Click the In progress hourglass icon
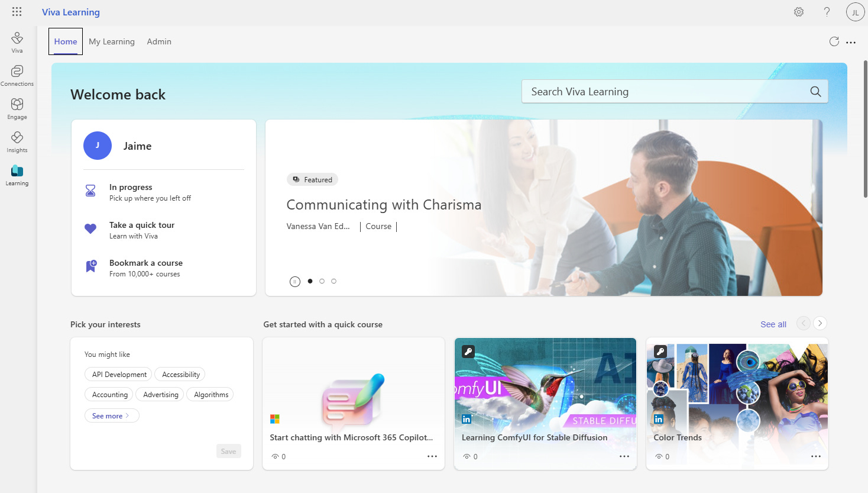This screenshot has width=868, height=493. (x=90, y=191)
